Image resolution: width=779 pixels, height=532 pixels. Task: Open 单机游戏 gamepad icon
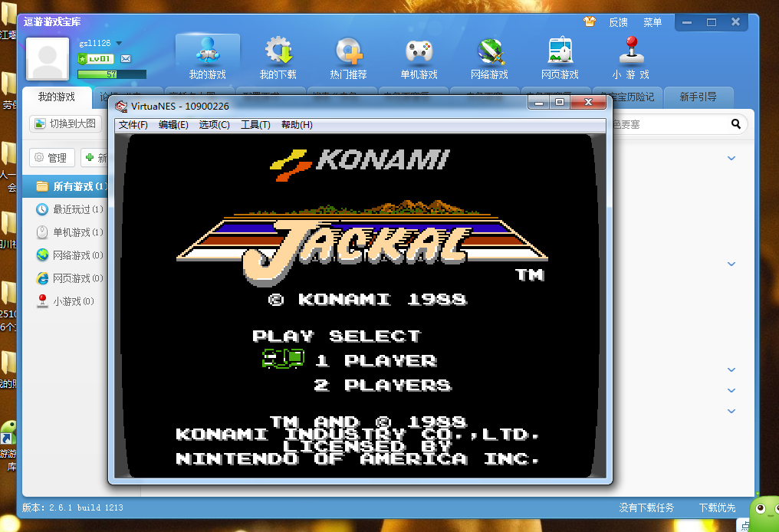(419, 58)
